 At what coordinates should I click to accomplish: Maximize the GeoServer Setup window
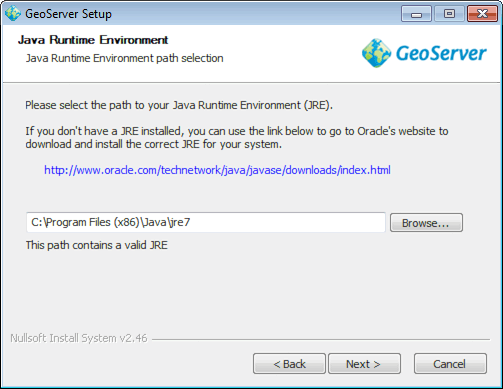[x=449, y=14]
